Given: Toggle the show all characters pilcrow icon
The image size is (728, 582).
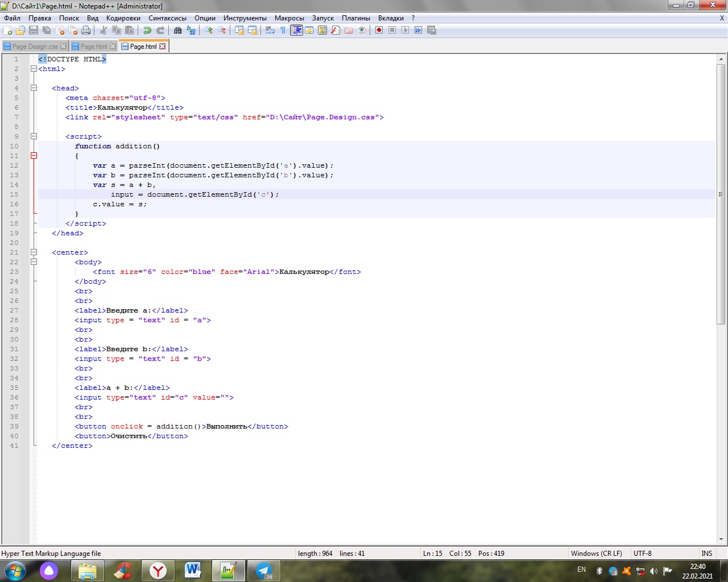Looking at the screenshot, I should click(283, 30).
